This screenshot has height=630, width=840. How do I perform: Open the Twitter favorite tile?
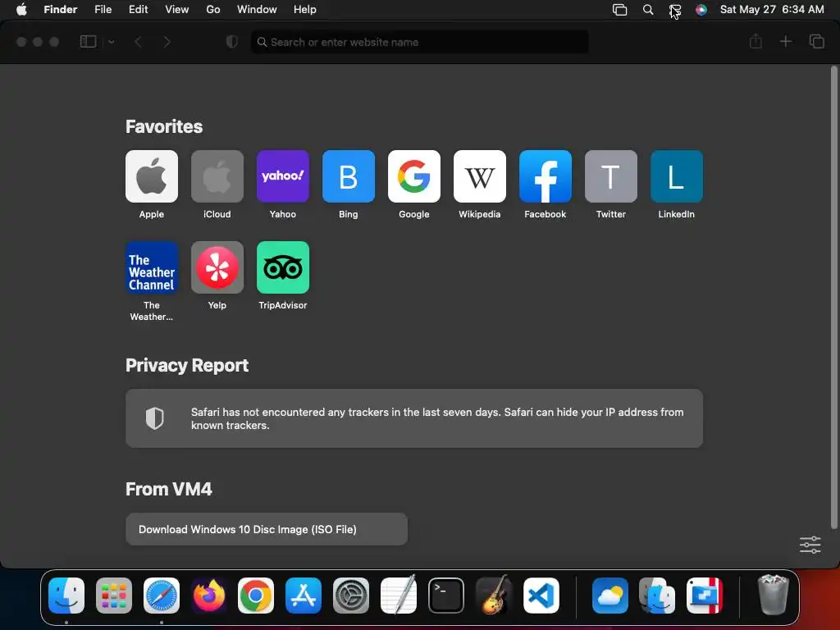610,176
